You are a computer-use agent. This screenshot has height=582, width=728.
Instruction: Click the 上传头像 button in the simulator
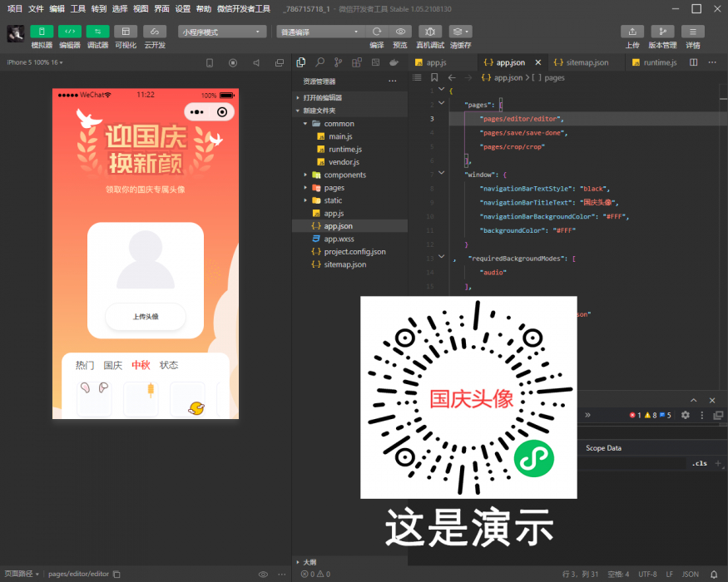146,317
